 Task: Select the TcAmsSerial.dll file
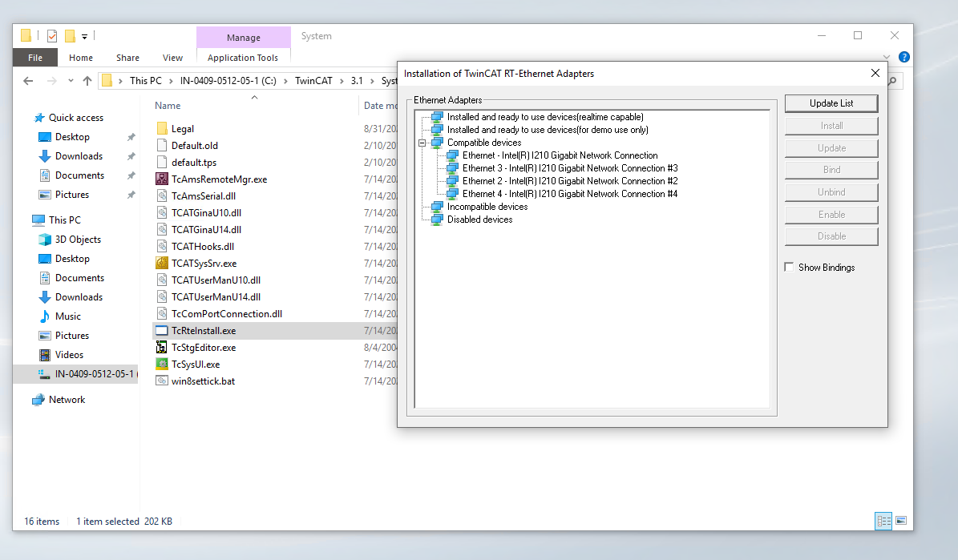[x=204, y=196]
